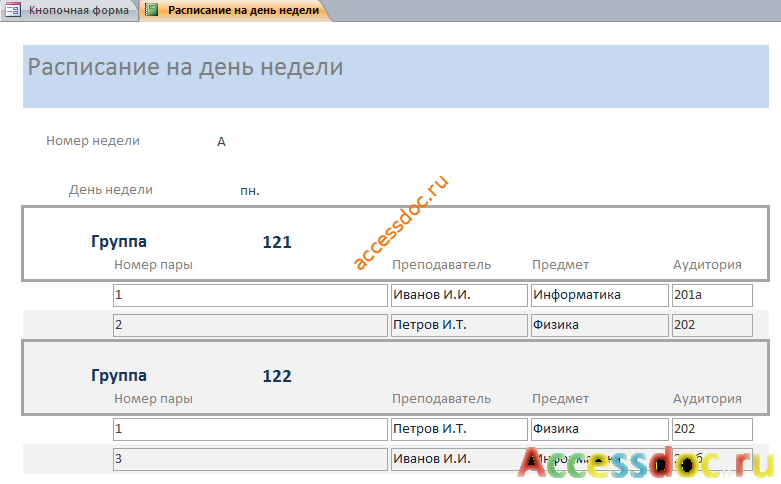Click pair number 1 field in group 122
This screenshot has height=484, width=781.
[250, 429]
